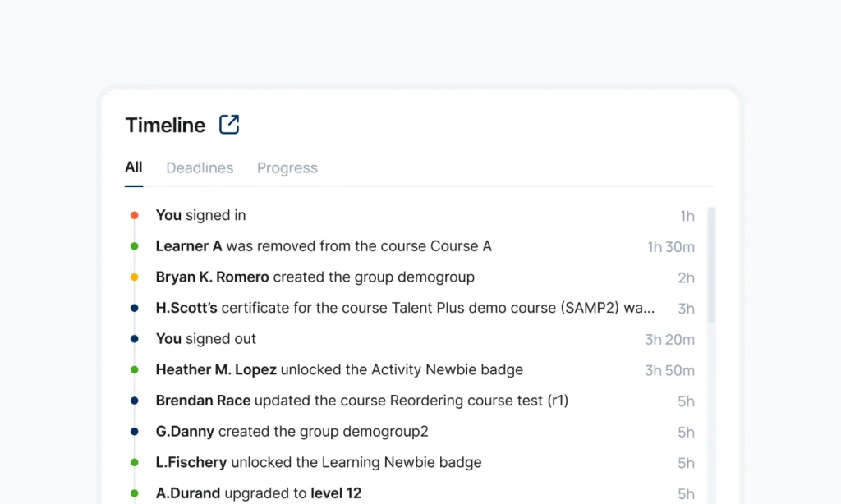Open Timeline in a new window via external link icon

[x=229, y=125]
